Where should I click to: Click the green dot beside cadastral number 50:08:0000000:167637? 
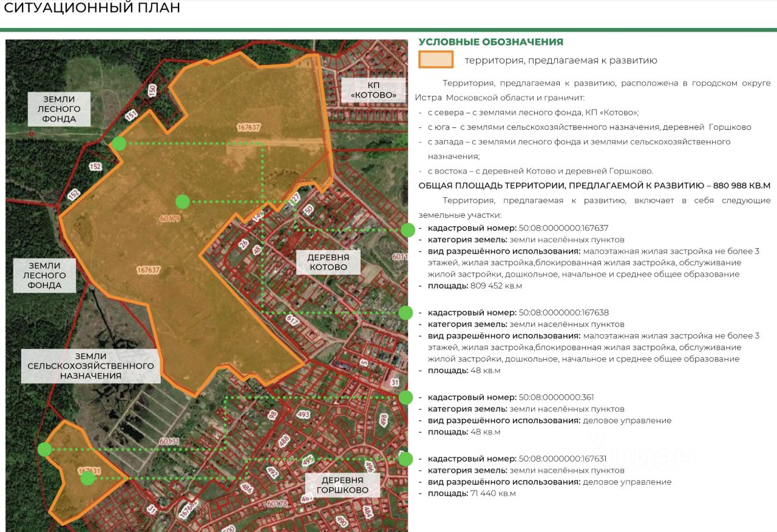[x=408, y=230]
